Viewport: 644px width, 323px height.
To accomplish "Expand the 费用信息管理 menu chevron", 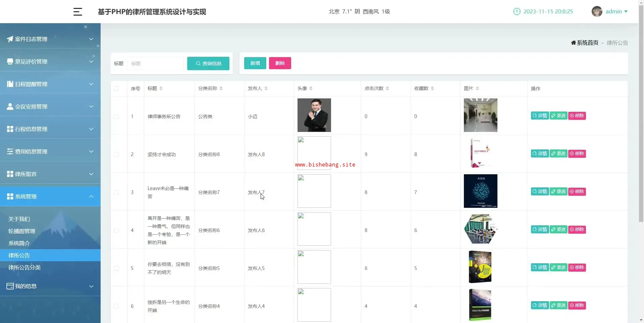I will coord(91,151).
